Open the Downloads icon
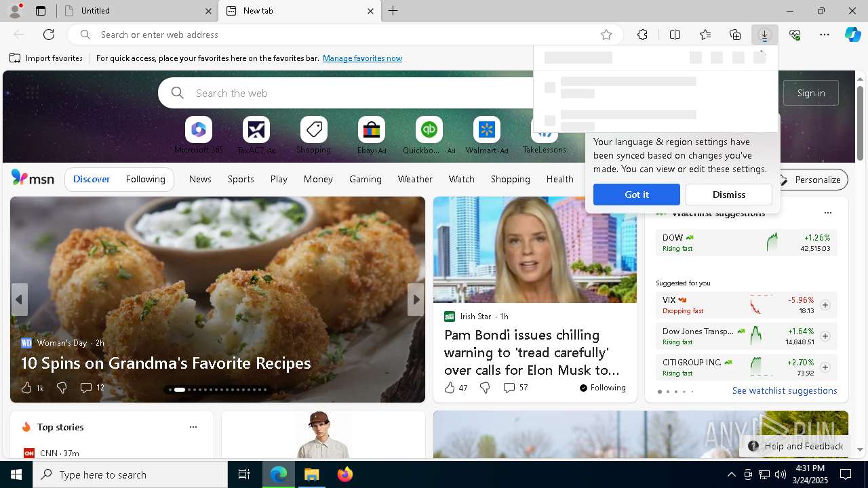 pyautogui.click(x=764, y=35)
